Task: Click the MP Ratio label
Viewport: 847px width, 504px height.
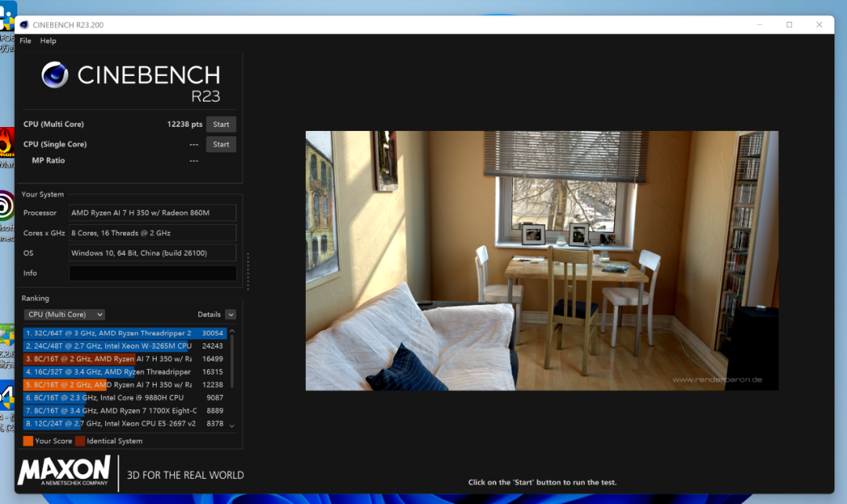Action: (x=48, y=160)
